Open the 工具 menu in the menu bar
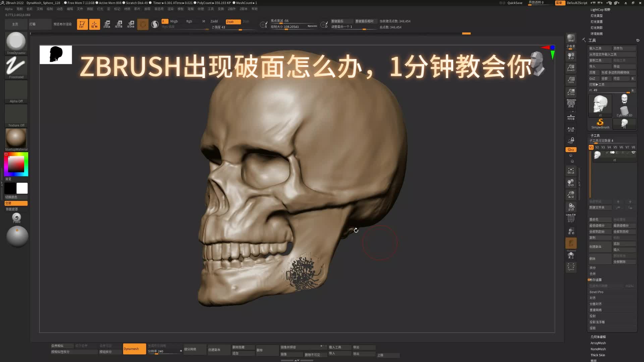The image size is (644, 362). coord(210,9)
